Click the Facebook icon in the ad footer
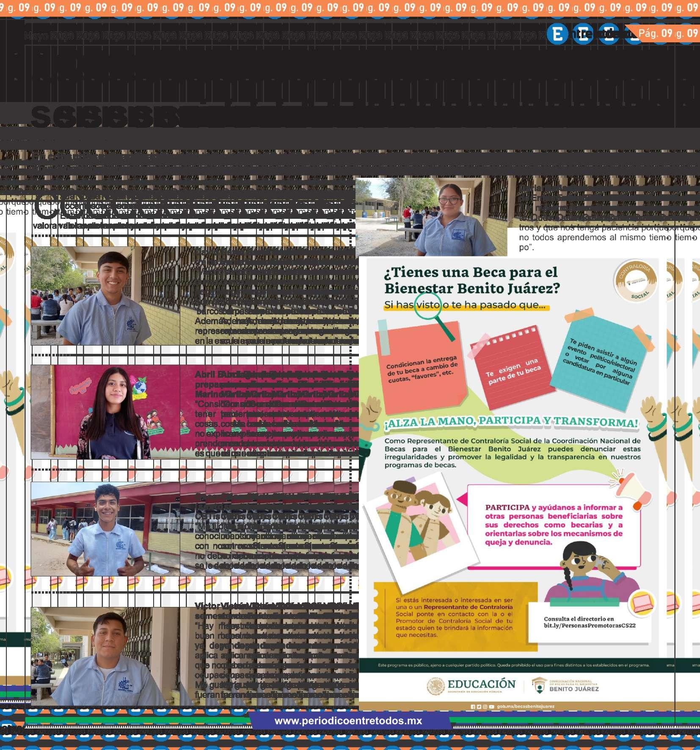 (x=473, y=706)
